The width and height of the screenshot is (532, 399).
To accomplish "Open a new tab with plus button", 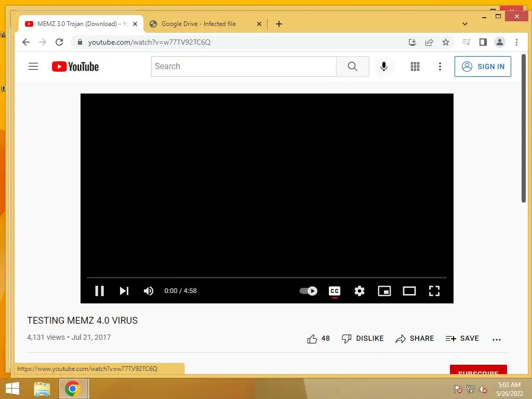I will (279, 24).
